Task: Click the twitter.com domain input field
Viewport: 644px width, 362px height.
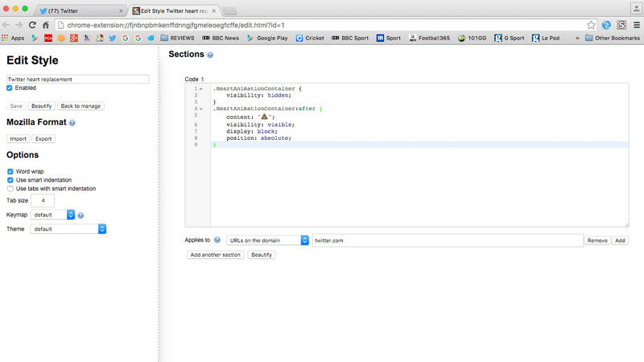Action: click(x=447, y=241)
